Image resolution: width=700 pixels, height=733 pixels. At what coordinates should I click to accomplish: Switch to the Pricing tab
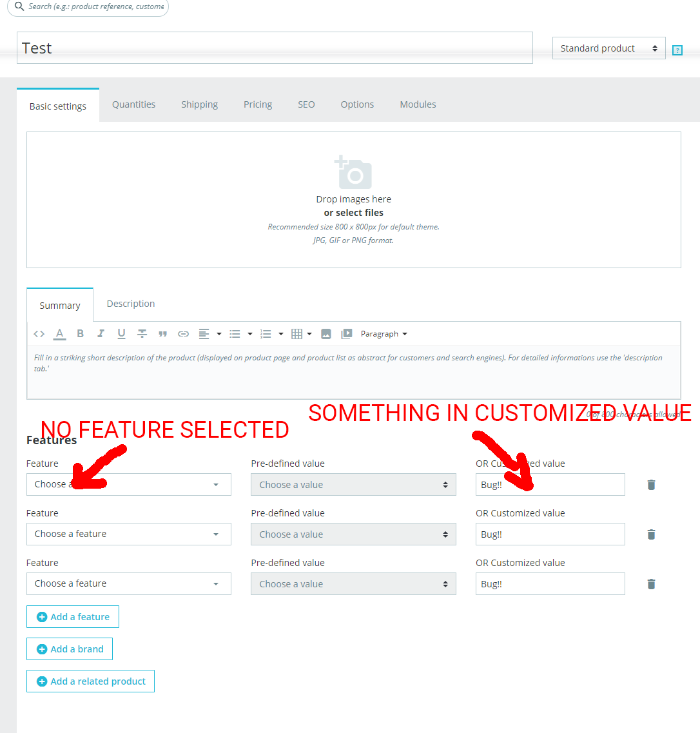click(x=258, y=104)
